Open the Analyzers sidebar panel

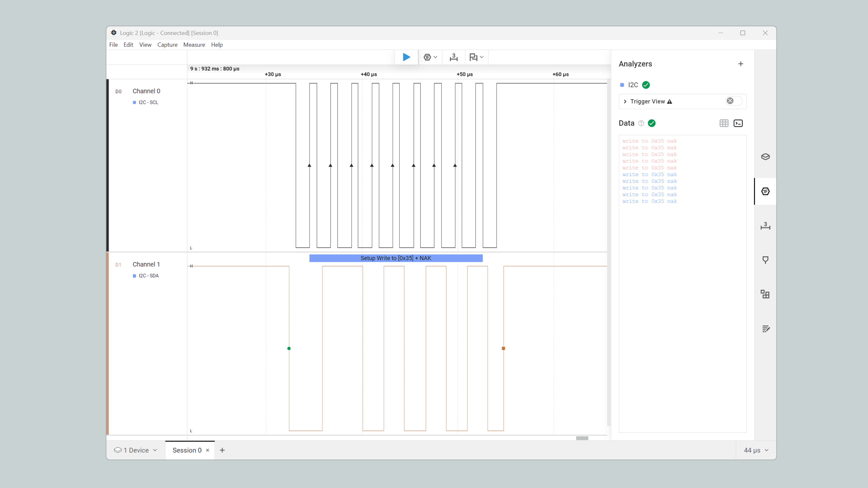point(765,191)
